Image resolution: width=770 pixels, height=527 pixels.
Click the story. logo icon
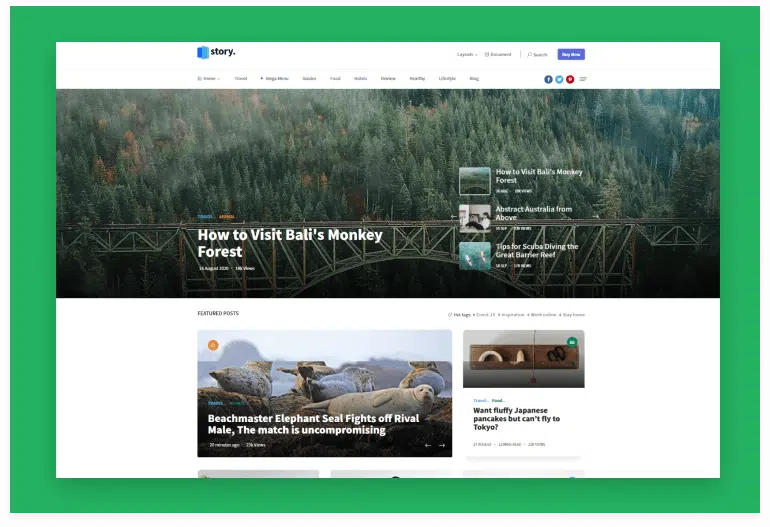click(x=203, y=52)
